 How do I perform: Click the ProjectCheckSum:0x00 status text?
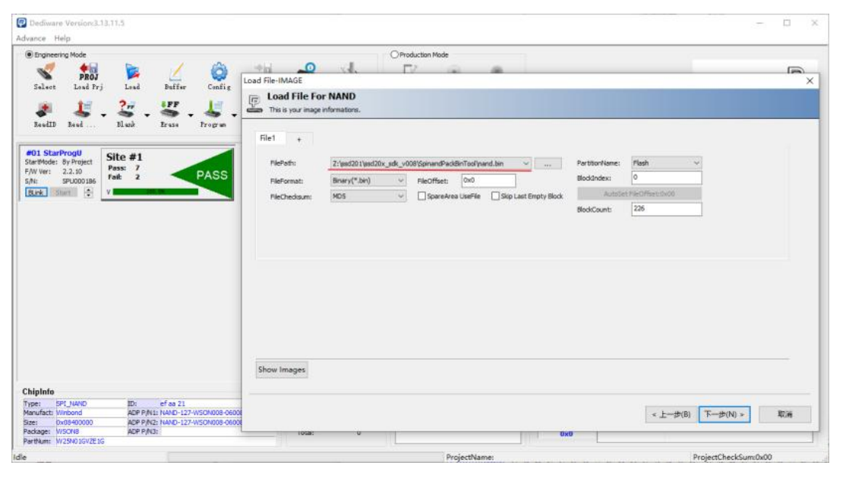pos(732,457)
